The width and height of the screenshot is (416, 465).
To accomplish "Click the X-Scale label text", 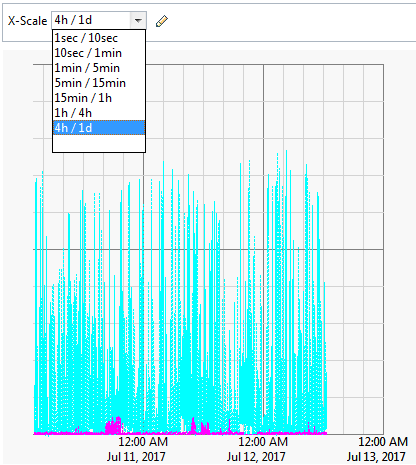I will click(27, 21).
